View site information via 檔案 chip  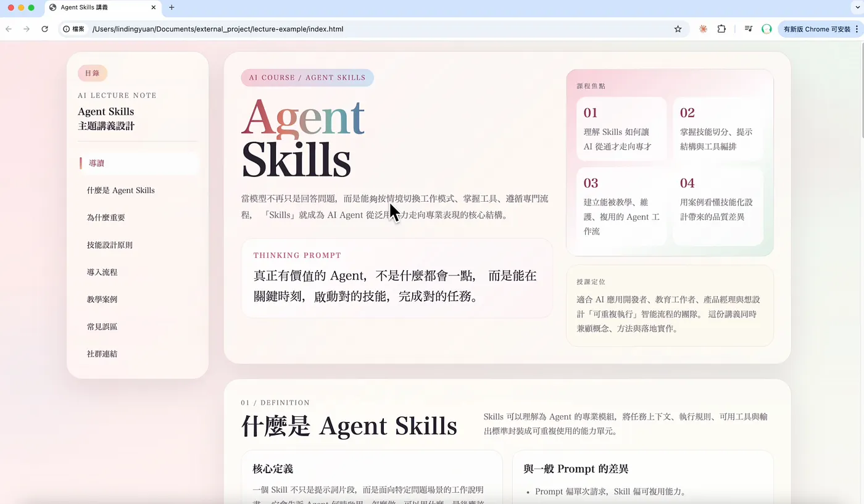coord(74,29)
